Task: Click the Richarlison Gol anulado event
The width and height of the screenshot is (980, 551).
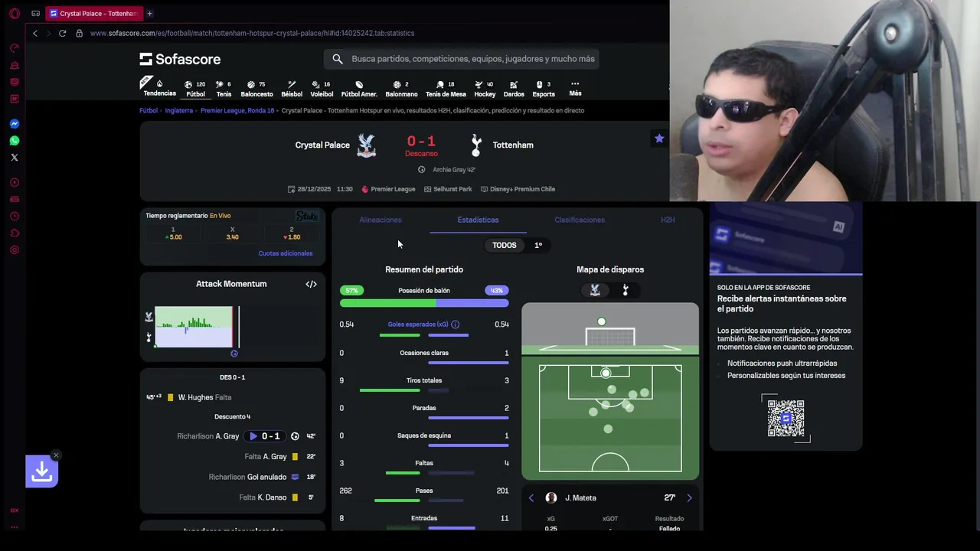Action: 233,477
